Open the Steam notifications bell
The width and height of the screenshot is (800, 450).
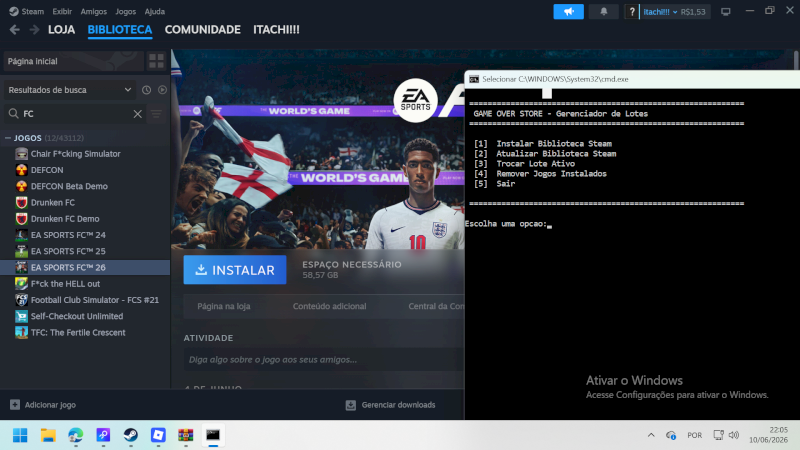click(x=604, y=12)
